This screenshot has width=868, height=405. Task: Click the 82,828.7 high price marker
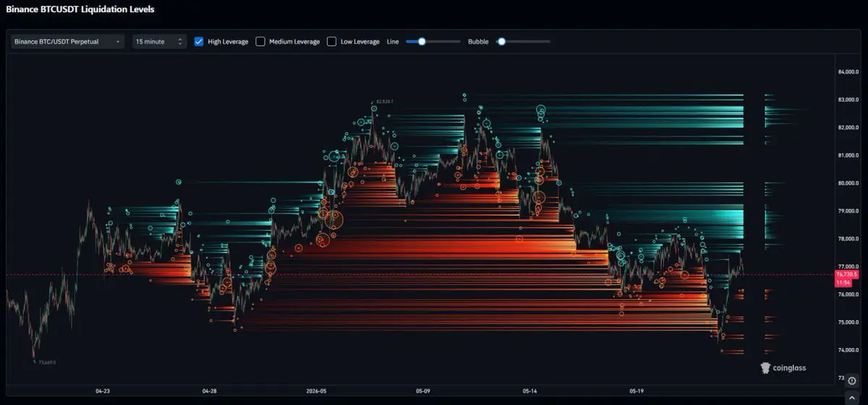[x=385, y=101]
